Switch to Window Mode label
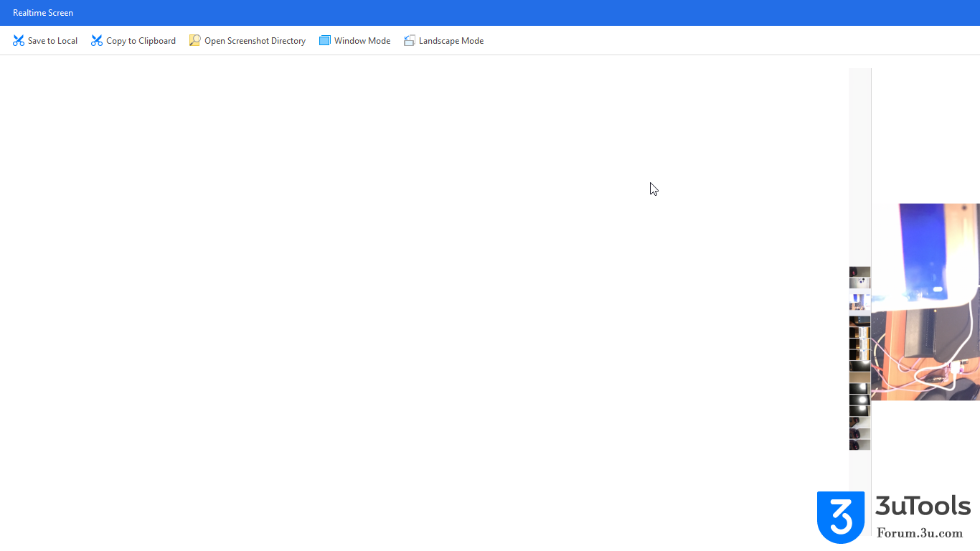The width and height of the screenshot is (980, 551). pos(362,41)
